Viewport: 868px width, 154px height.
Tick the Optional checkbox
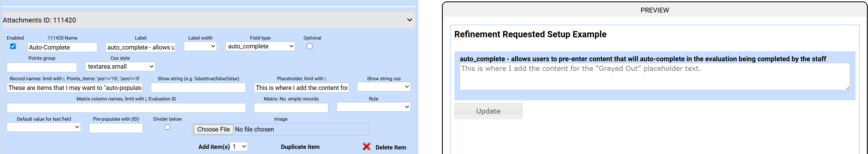(x=309, y=46)
